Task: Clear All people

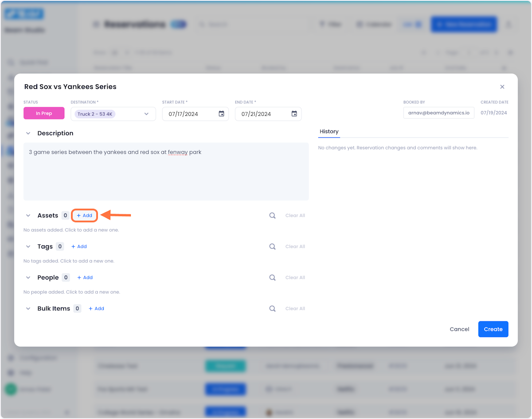Action: pos(295,278)
